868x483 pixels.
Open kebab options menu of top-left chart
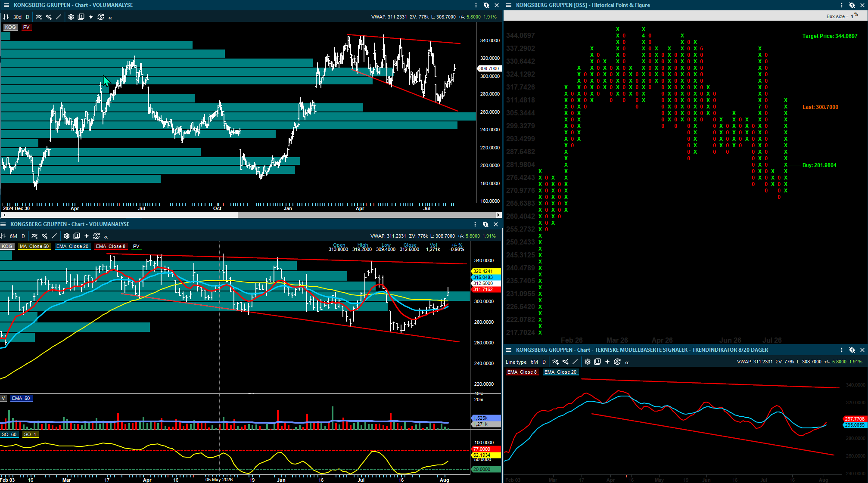476,5
